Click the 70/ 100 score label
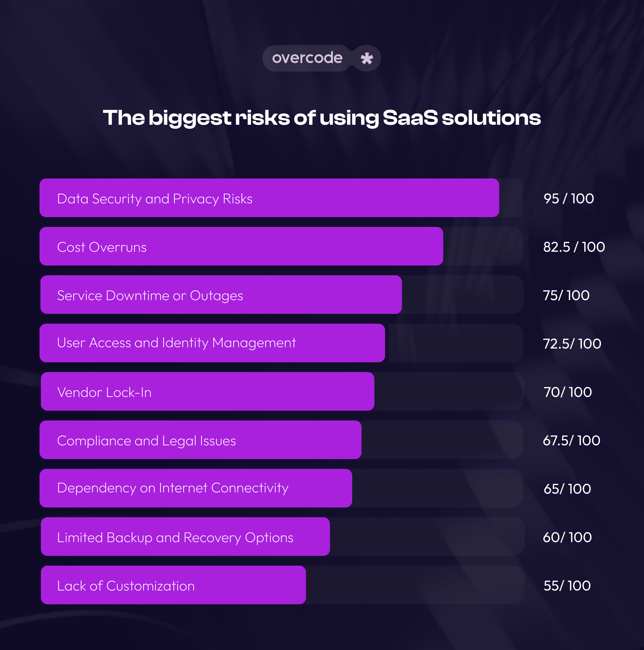The width and height of the screenshot is (644, 650). click(x=568, y=392)
